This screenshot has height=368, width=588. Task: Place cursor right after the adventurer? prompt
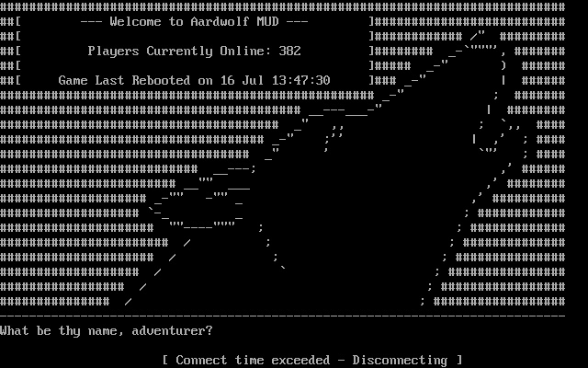click(214, 331)
